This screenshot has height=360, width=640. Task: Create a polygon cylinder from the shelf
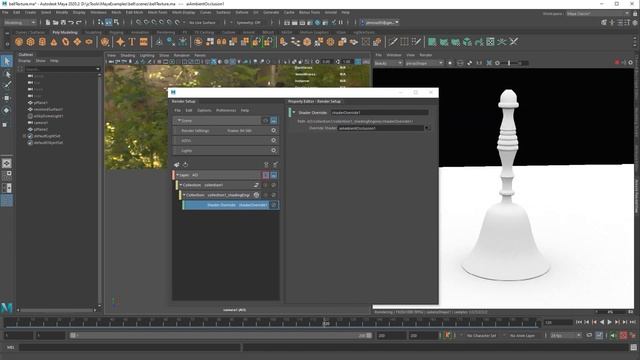(42, 42)
